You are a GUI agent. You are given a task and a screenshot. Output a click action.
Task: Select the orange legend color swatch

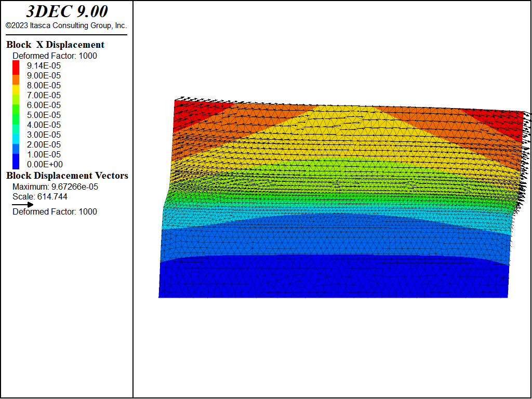[16, 80]
